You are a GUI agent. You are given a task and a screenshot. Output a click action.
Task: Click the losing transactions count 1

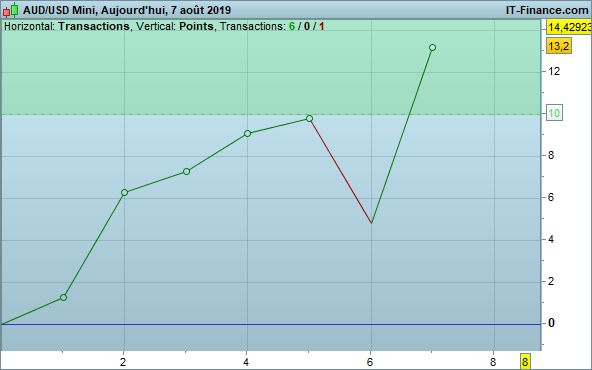click(321, 26)
